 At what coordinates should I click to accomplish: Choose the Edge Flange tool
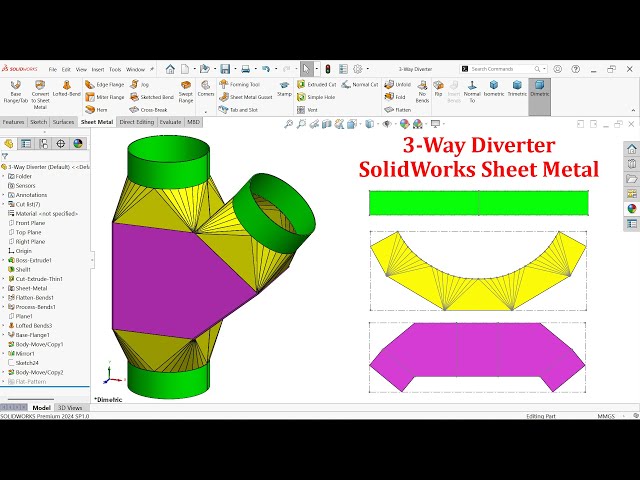point(104,84)
